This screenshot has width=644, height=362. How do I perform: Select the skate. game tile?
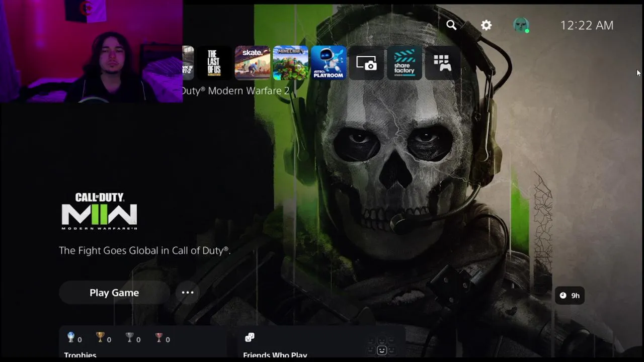[x=252, y=63]
